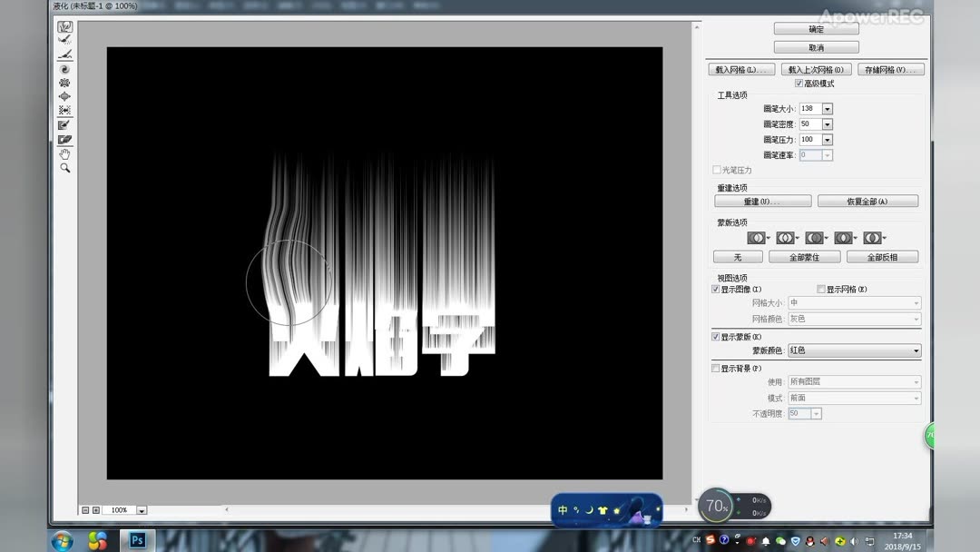
Task: Click the 全部反相 mask option
Action: (x=881, y=256)
